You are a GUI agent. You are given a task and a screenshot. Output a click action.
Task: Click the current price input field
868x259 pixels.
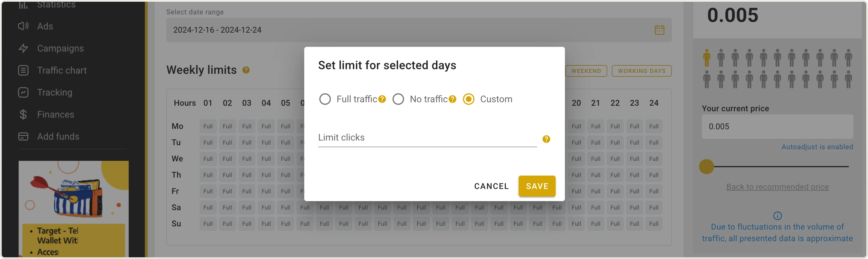click(x=777, y=127)
